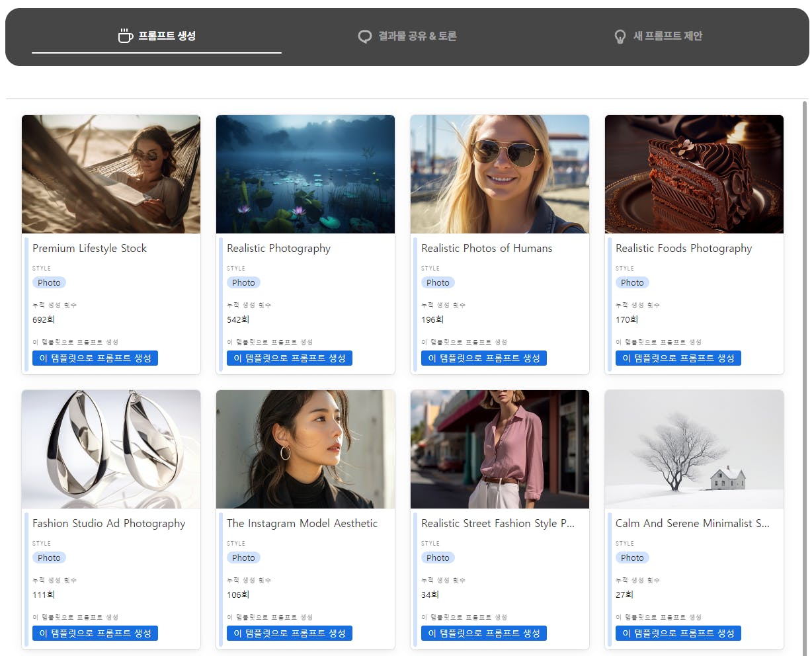The image size is (812, 656).
Task: Switch to the 프롬프트 생성 tab
Action: coord(157,36)
